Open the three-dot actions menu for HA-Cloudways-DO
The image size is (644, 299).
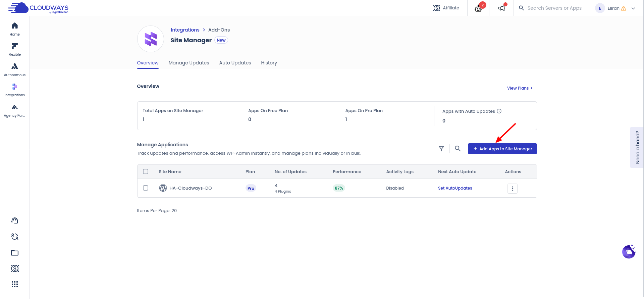pyautogui.click(x=513, y=189)
